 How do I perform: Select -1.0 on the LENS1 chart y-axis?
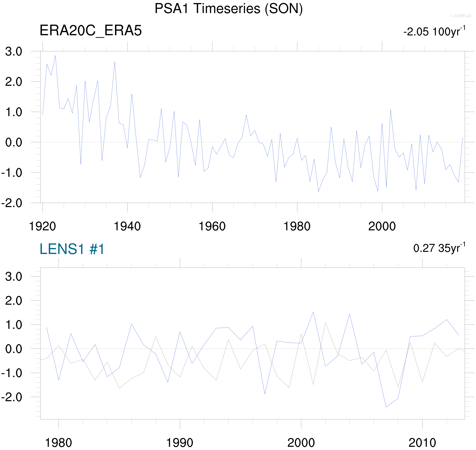click(12, 373)
